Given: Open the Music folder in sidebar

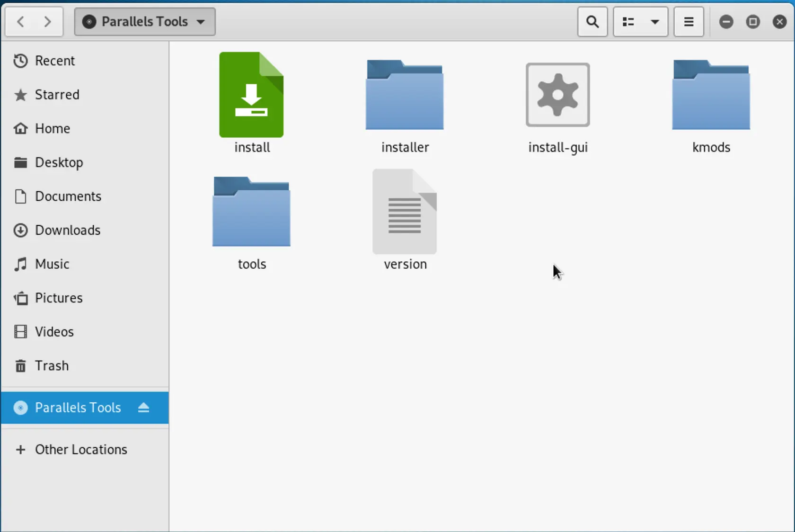Looking at the screenshot, I should tap(85, 264).
